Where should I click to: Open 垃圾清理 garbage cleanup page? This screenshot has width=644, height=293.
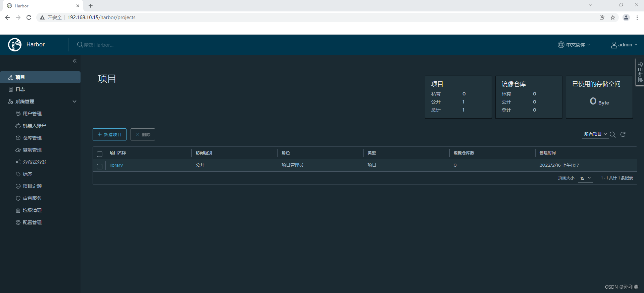pyautogui.click(x=29, y=210)
